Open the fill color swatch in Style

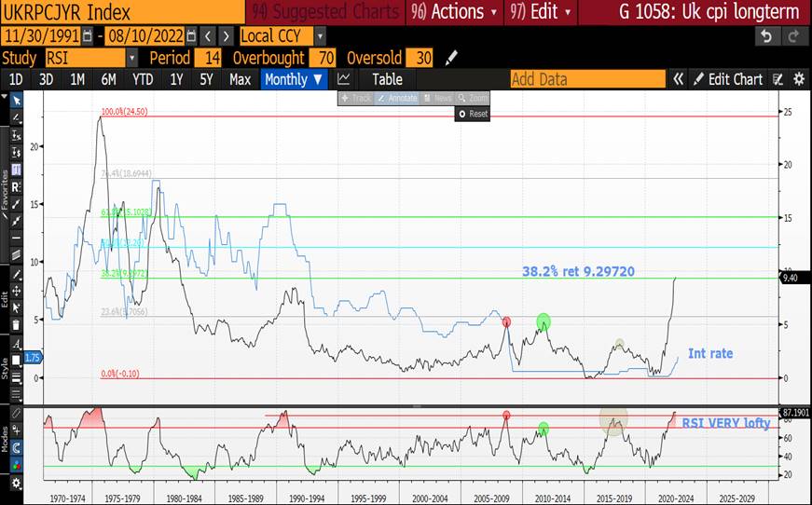[x=16, y=361]
